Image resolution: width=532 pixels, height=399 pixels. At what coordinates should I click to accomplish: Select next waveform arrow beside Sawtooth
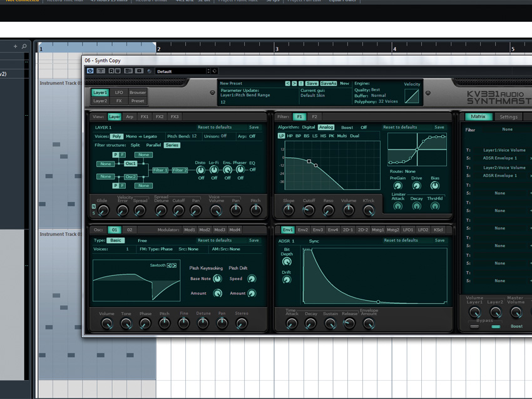pyautogui.click(x=175, y=265)
